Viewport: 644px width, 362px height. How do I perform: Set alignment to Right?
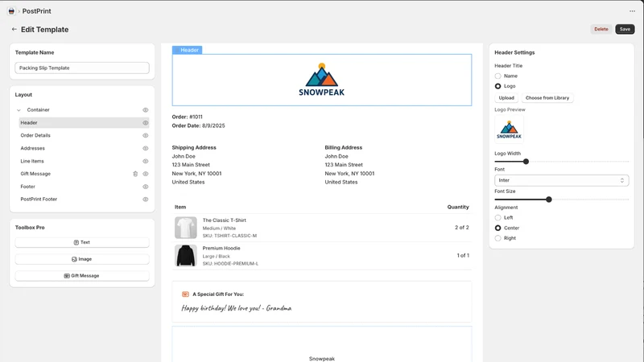click(x=497, y=238)
